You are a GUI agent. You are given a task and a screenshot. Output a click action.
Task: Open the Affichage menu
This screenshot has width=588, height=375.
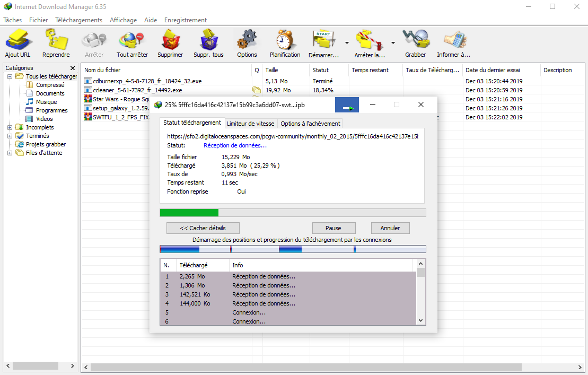(x=124, y=20)
